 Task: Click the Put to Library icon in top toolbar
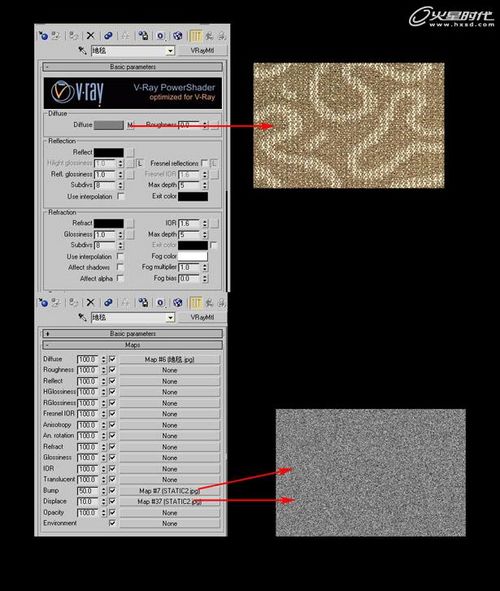point(143,36)
